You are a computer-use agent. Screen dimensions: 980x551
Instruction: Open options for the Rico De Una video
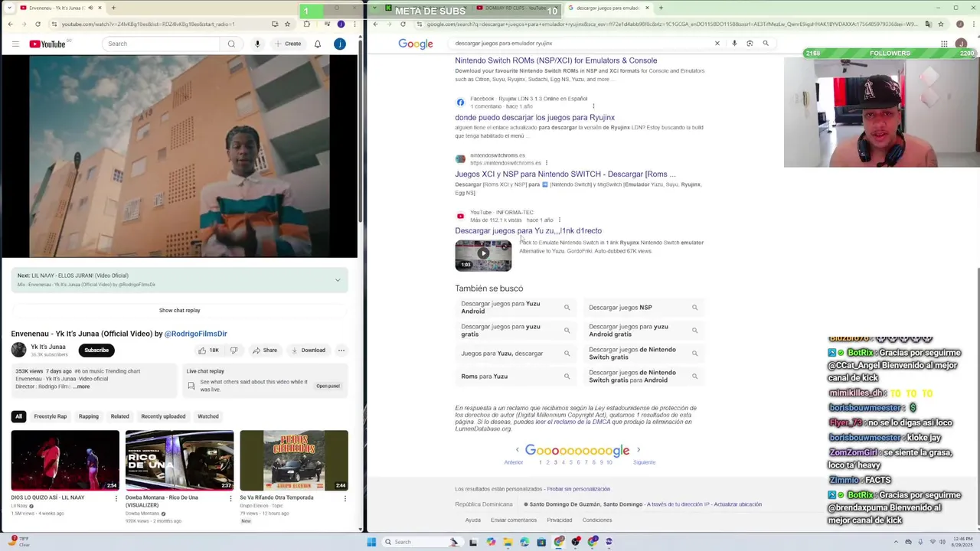point(230,498)
